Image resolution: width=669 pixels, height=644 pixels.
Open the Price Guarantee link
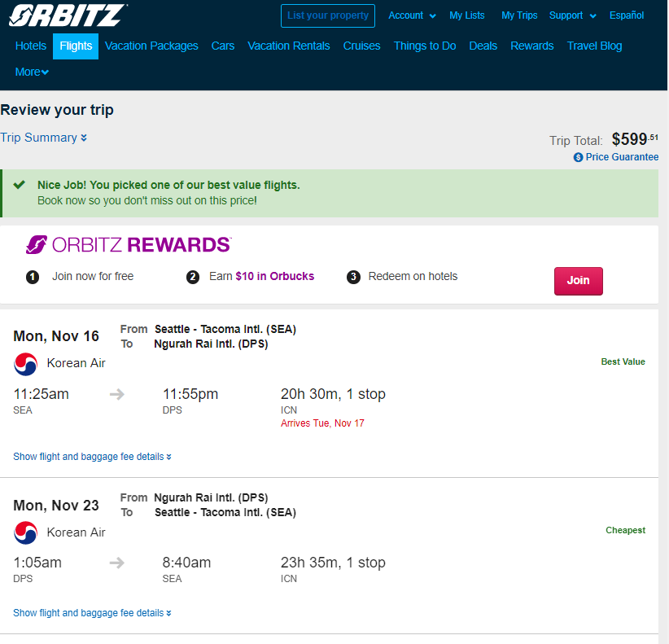pyautogui.click(x=622, y=157)
